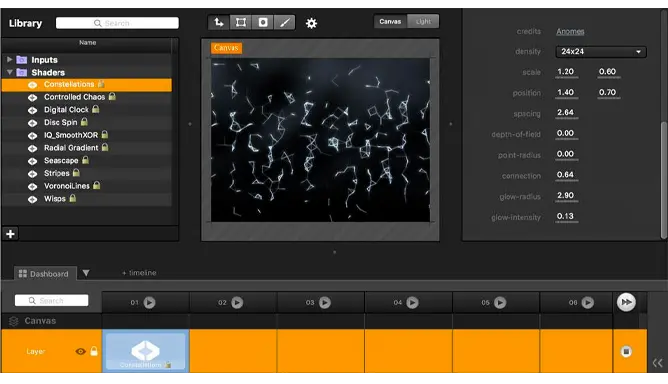Click the shader icon beside IQ_SmoothXOR

[x=32, y=136]
